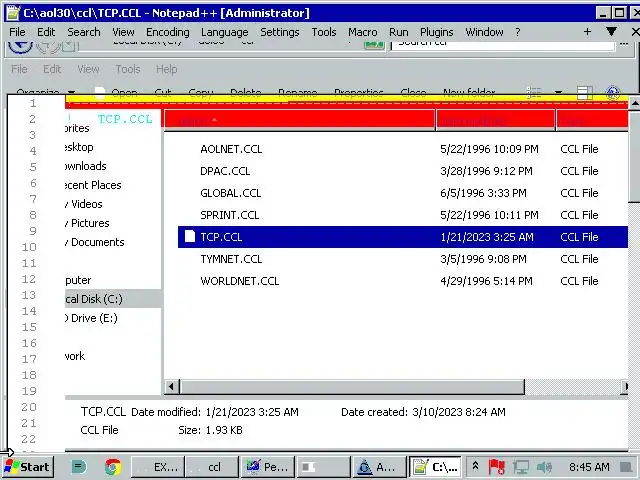Click the black down-triangle icon in menu bar
Image resolution: width=640 pixels, height=480 pixels.
(611, 32)
